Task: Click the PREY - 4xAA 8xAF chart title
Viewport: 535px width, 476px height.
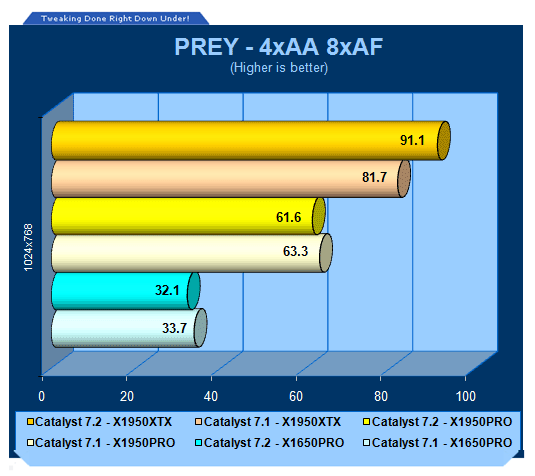Action: coord(279,47)
